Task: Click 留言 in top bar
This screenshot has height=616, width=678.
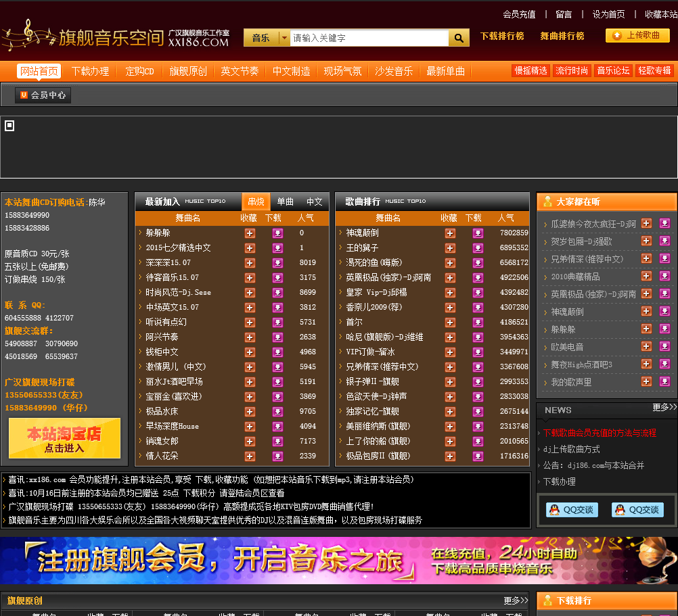Action: pos(564,14)
